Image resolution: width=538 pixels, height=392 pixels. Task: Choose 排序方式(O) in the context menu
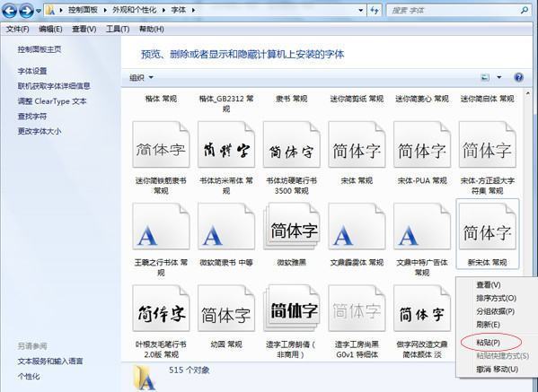tap(496, 298)
